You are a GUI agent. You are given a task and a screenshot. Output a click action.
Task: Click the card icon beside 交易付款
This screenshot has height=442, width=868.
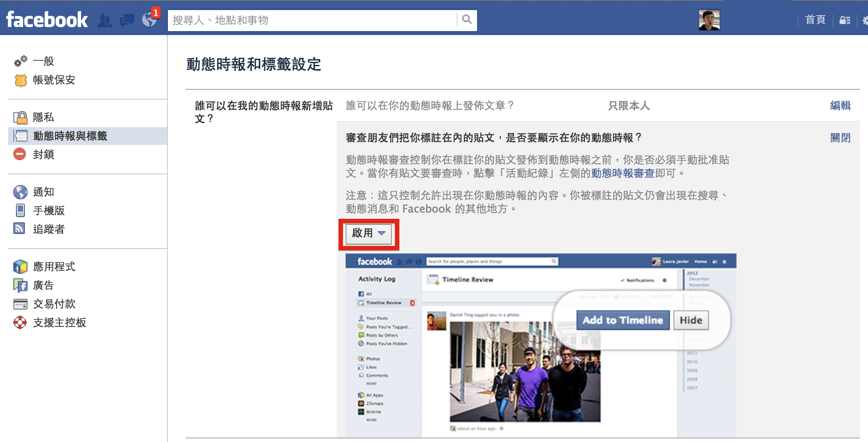pos(20,304)
